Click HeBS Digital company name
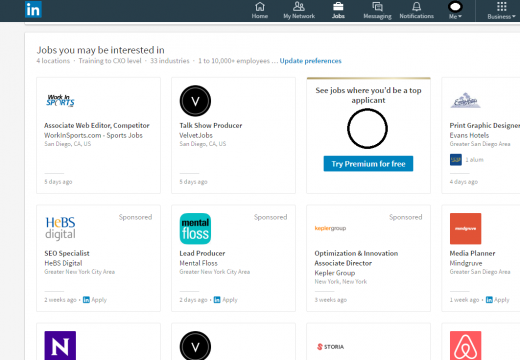This screenshot has height=360, width=520. tap(63, 263)
